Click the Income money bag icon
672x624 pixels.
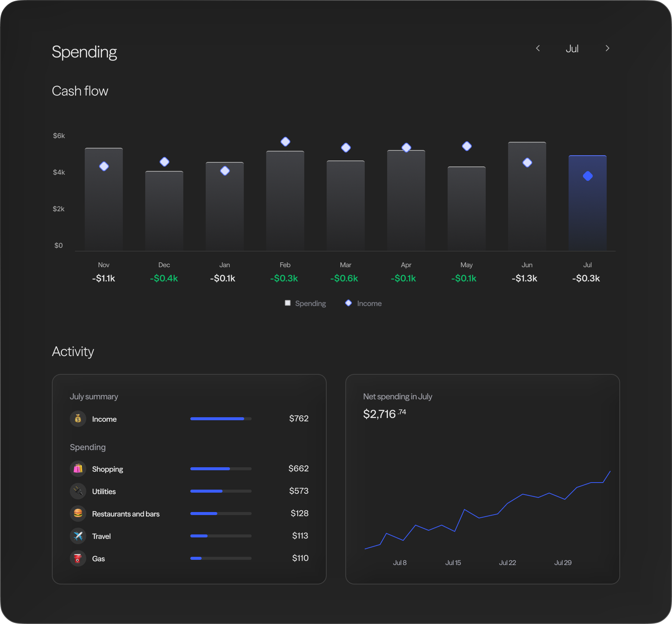click(78, 419)
